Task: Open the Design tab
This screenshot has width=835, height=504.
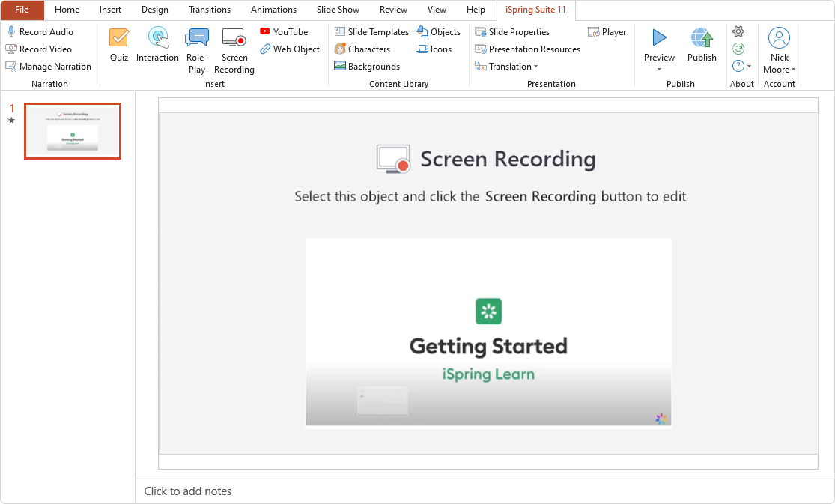Action: (155, 10)
